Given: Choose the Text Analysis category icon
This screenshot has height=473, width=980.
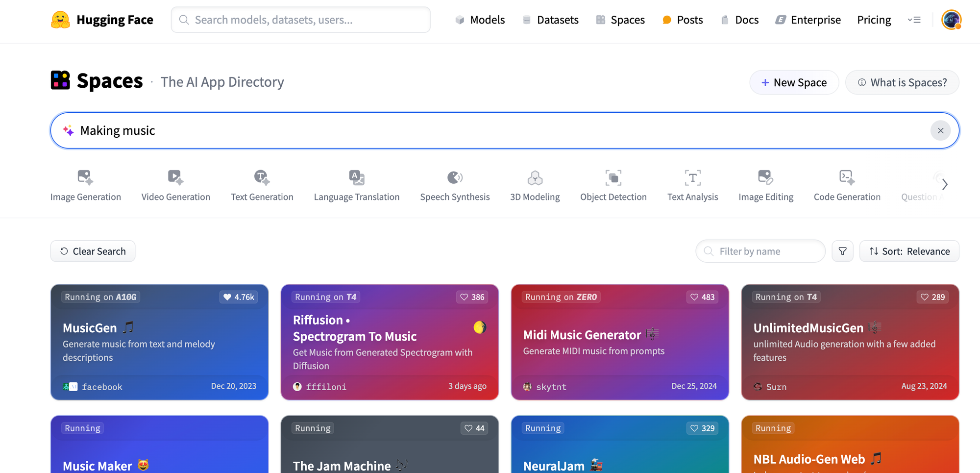Looking at the screenshot, I should tap(693, 177).
